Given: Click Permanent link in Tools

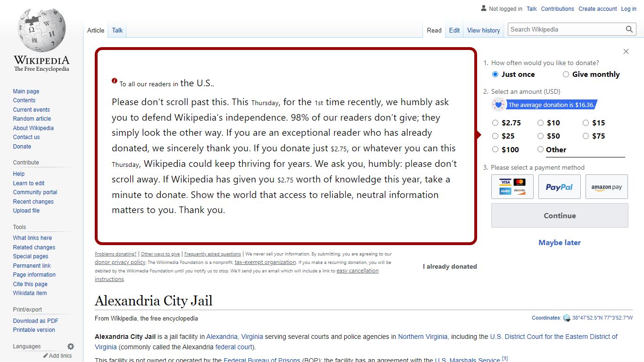Looking at the screenshot, I should tap(32, 266).
